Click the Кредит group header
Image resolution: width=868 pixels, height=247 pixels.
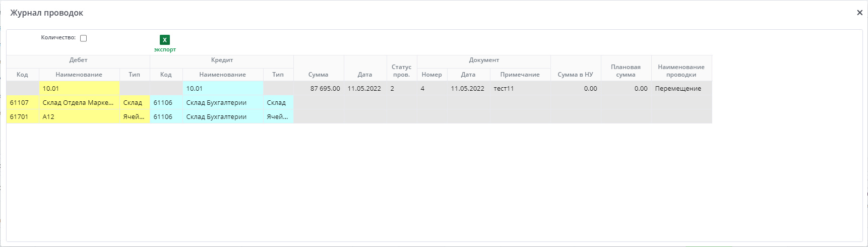pos(222,60)
